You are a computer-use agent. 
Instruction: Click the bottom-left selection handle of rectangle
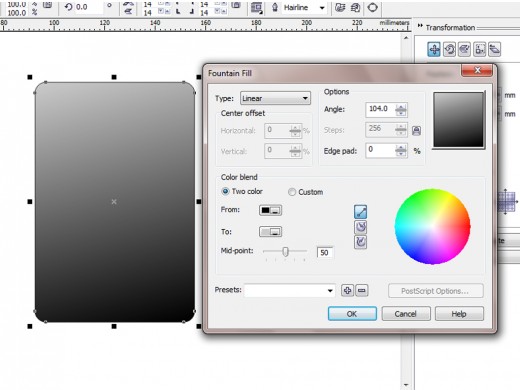[30, 326]
